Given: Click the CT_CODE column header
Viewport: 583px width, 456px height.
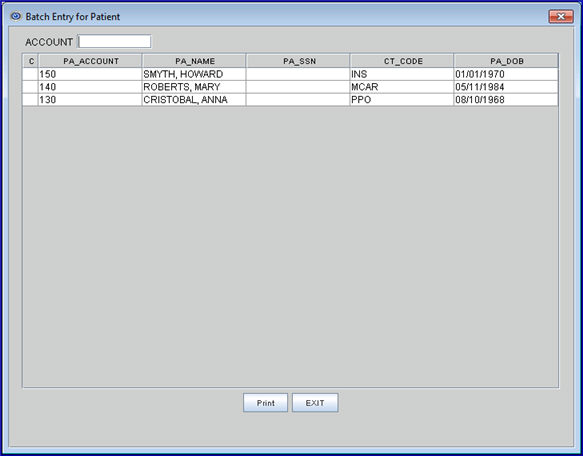Looking at the screenshot, I should coord(402,61).
